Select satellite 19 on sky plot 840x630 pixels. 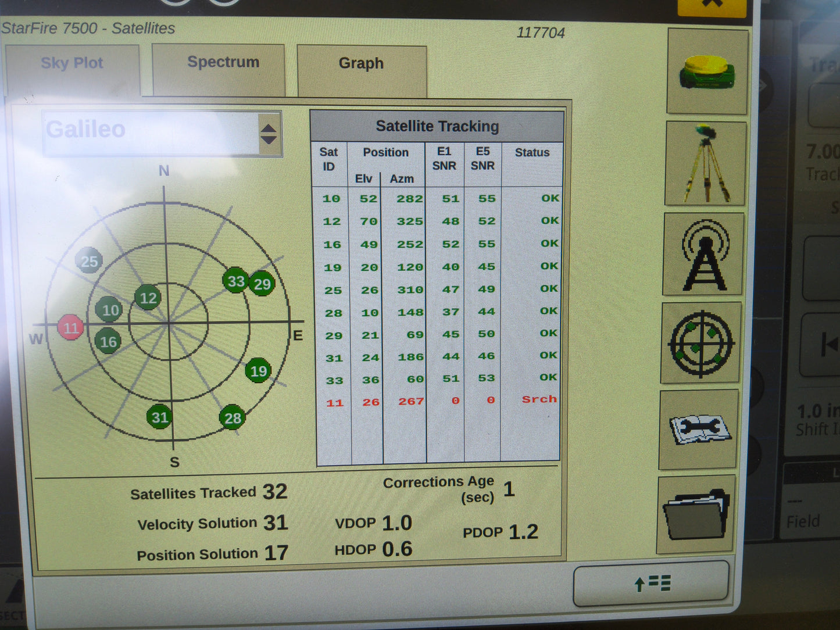pos(258,371)
